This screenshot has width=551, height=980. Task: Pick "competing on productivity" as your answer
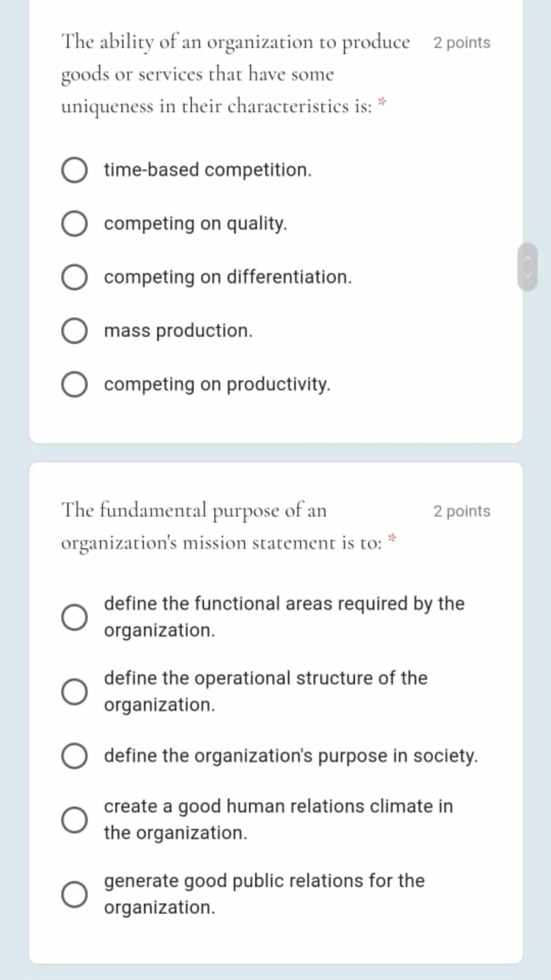click(74, 384)
